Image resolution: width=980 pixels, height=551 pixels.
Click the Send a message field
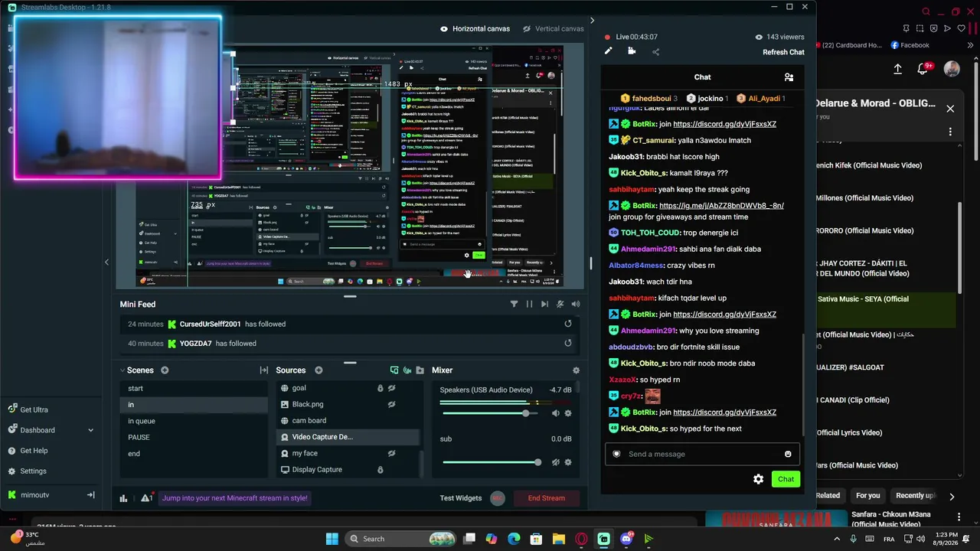(702, 455)
